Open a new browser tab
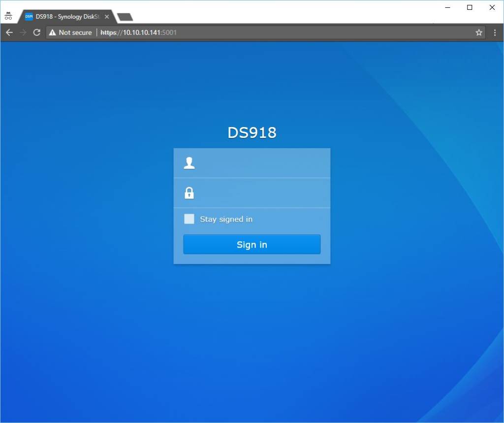 pyautogui.click(x=125, y=17)
